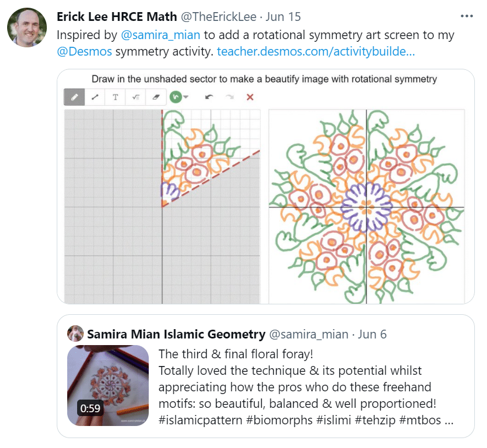487x448 pixels.
Task: Select the pencil sketch tool
Action: click(x=74, y=97)
